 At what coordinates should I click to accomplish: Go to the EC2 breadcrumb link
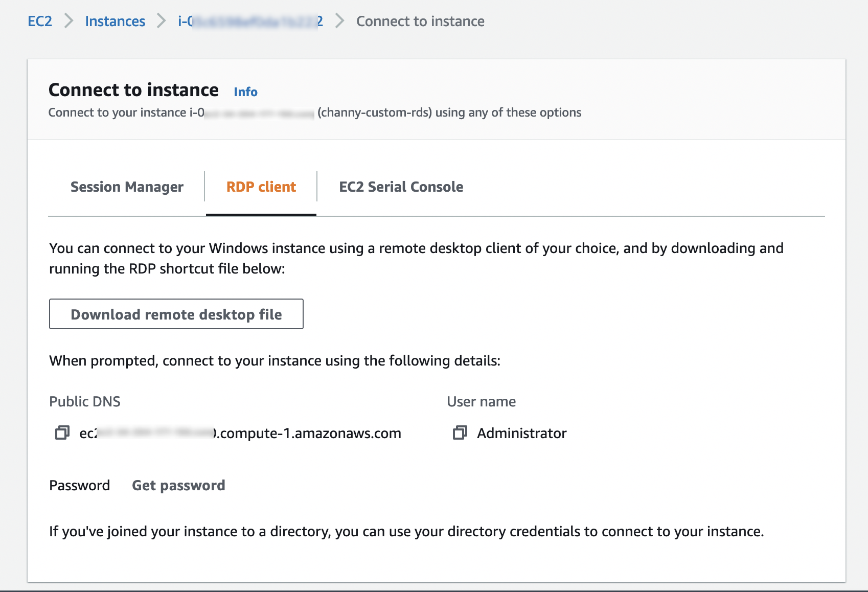(40, 21)
